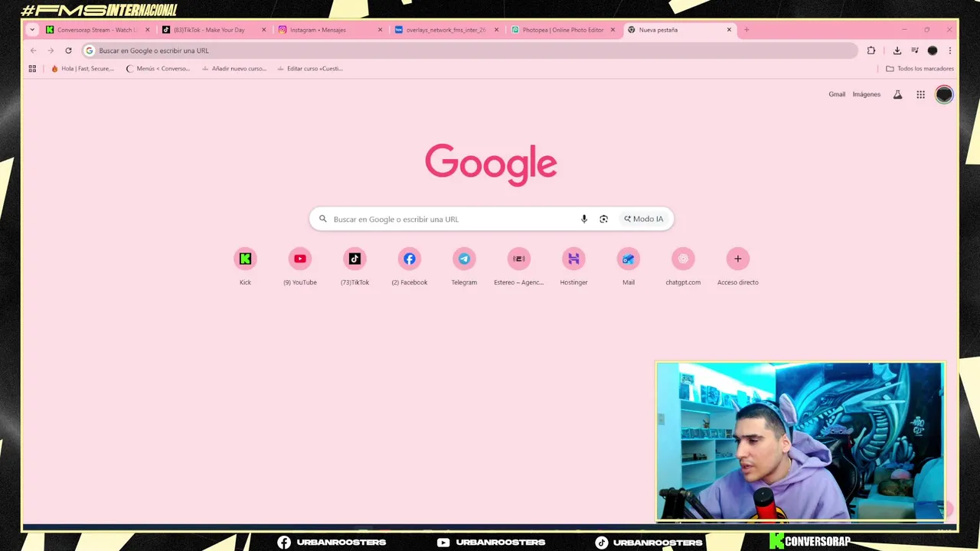
Task: Open the Extensions puzzle icon
Action: click(871, 51)
